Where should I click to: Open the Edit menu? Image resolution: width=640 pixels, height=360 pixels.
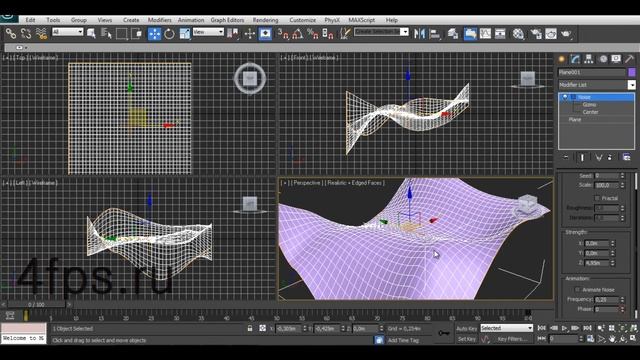[x=30, y=20]
